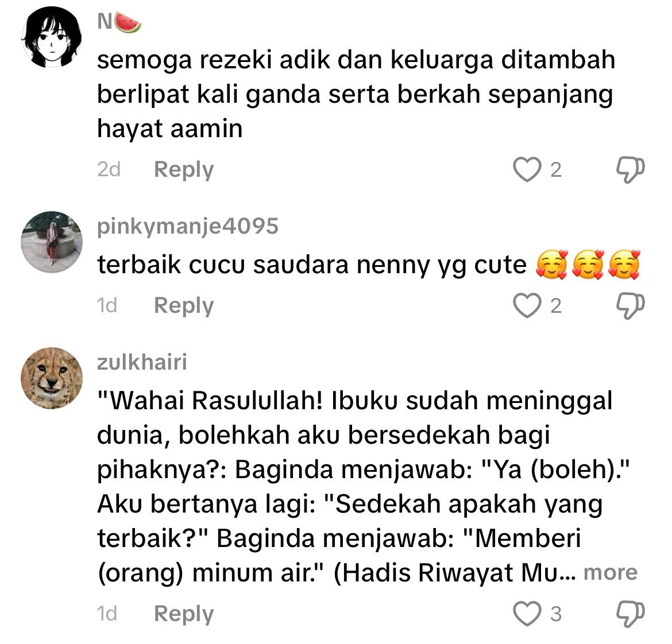Open the like count on zulkhairi's comment

pyautogui.click(x=556, y=614)
